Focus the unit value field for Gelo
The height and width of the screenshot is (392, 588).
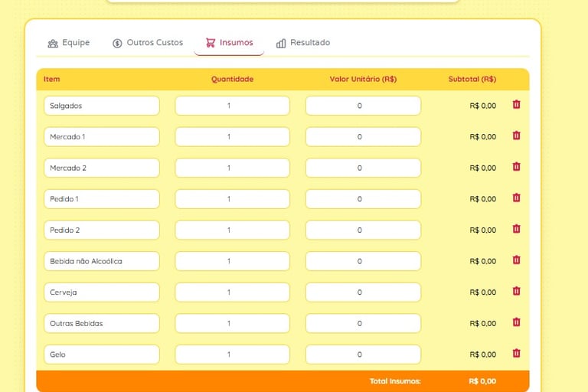[x=363, y=354]
